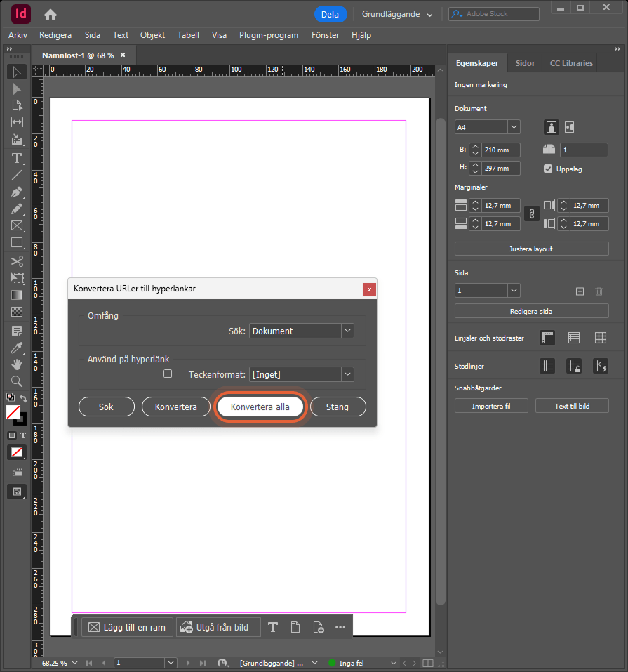Choose portrait page orientation icon

click(x=552, y=127)
